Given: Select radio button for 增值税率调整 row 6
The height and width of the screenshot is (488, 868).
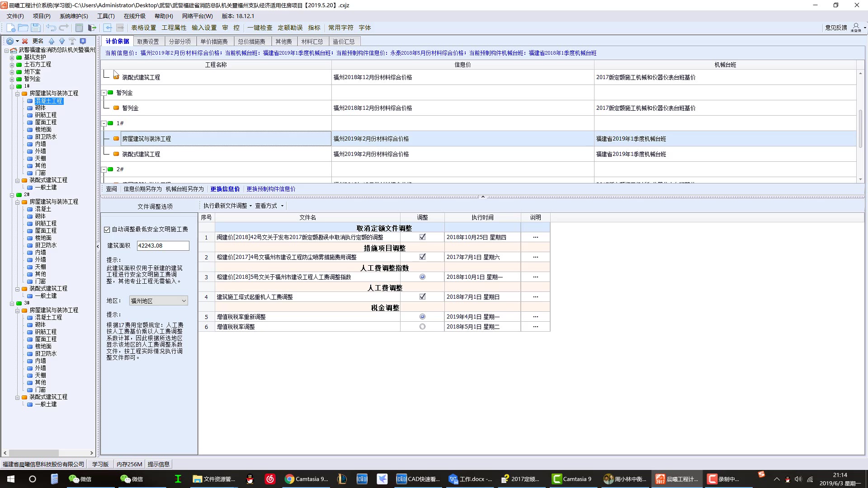Looking at the screenshot, I should 422,327.
